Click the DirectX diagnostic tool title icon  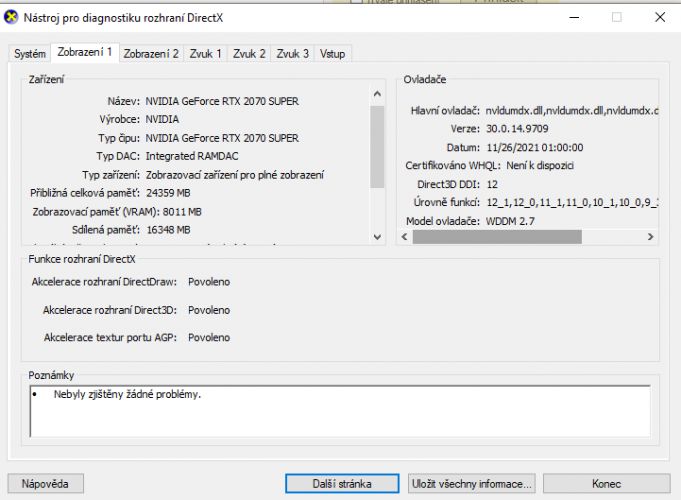point(11,17)
